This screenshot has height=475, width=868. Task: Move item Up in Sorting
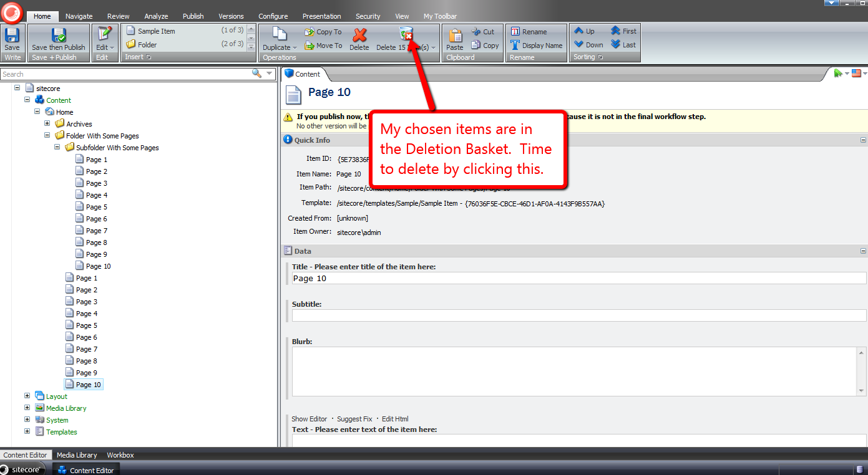584,31
